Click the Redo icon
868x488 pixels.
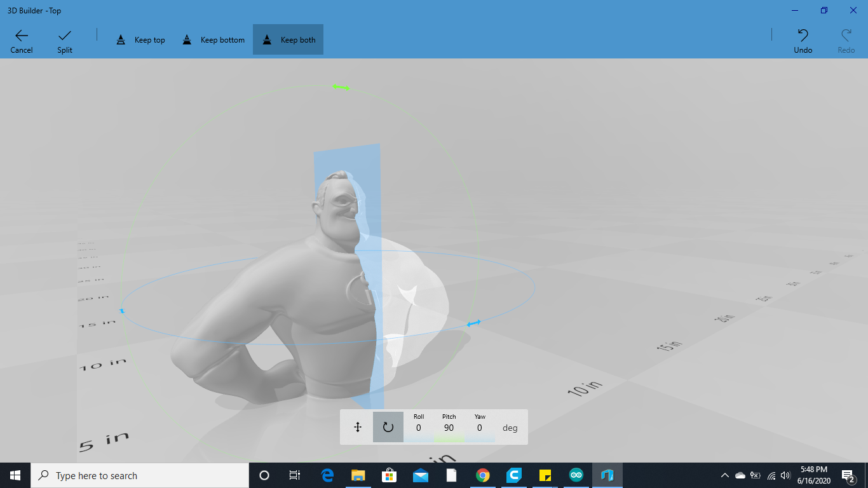pos(846,38)
